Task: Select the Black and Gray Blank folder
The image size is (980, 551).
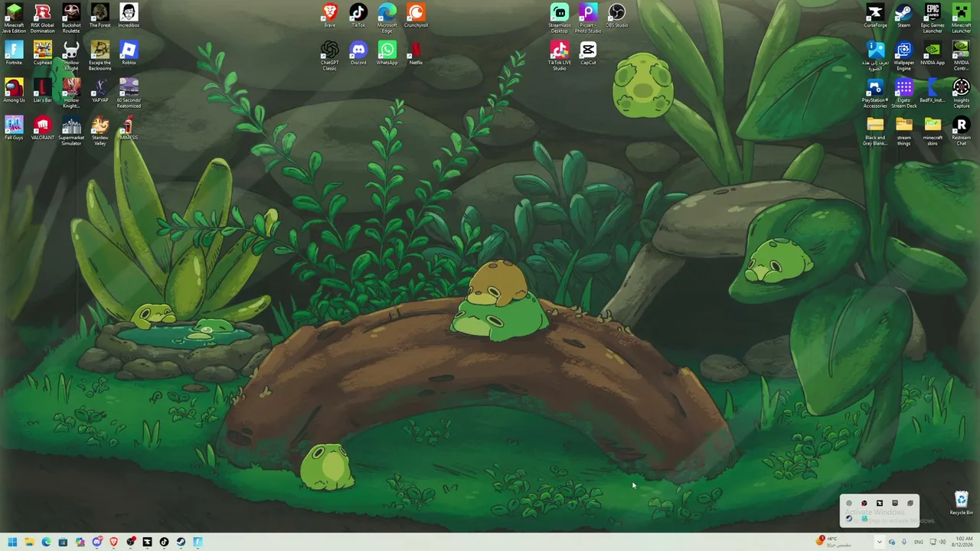Action: [x=875, y=131]
